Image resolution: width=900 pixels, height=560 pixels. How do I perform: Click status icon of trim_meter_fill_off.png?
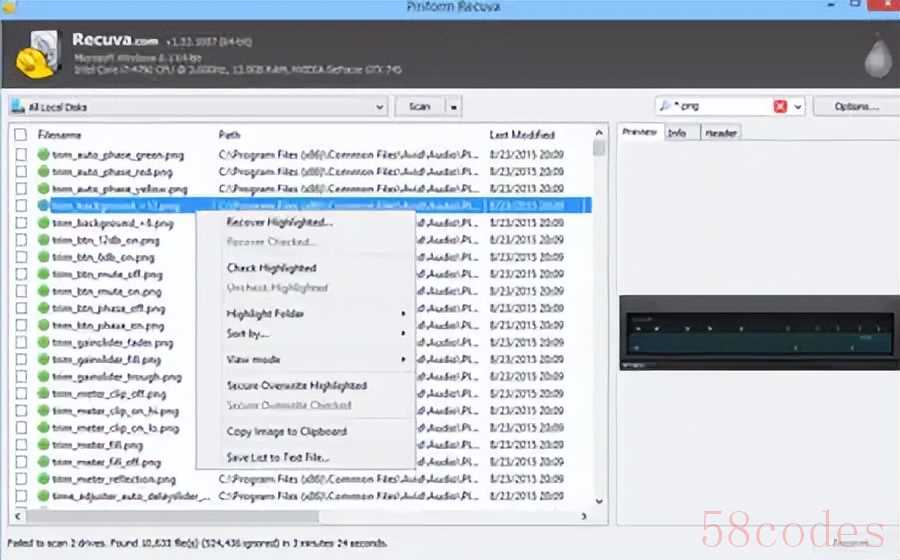coord(43,461)
